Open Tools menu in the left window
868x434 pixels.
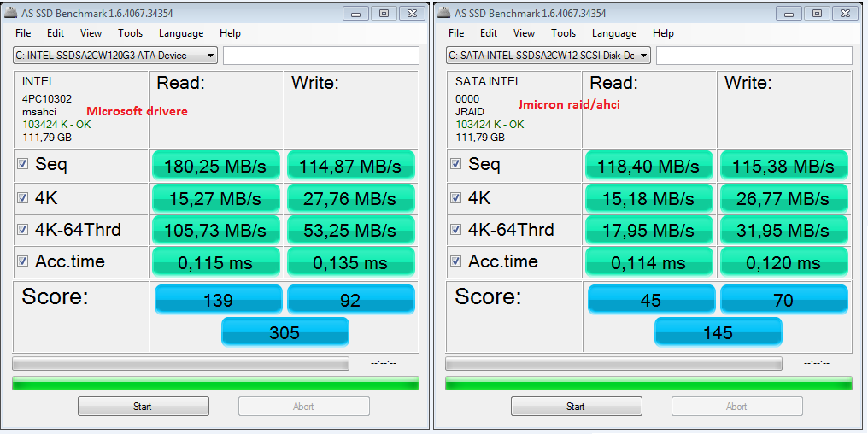[130, 33]
